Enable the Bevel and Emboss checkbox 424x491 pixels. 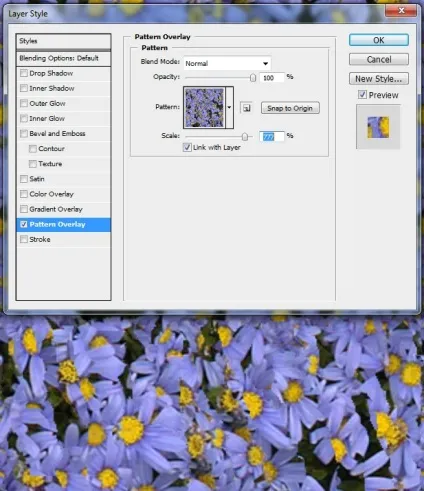click(x=24, y=133)
